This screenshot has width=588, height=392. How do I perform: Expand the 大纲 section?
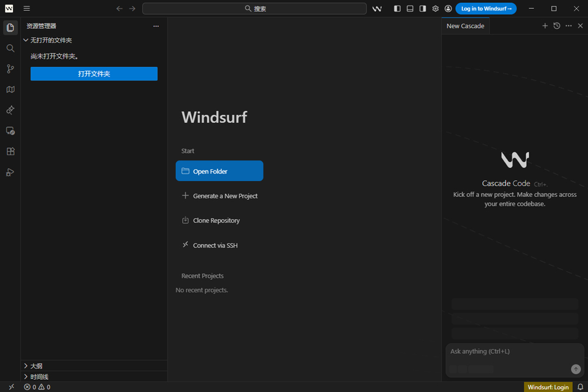pos(93,366)
